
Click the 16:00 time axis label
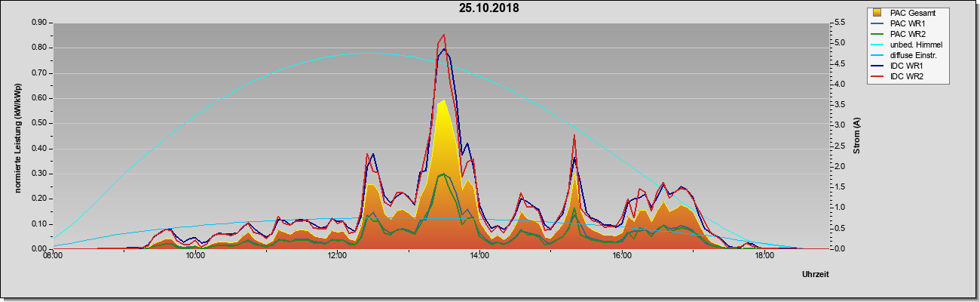pos(622,257)
